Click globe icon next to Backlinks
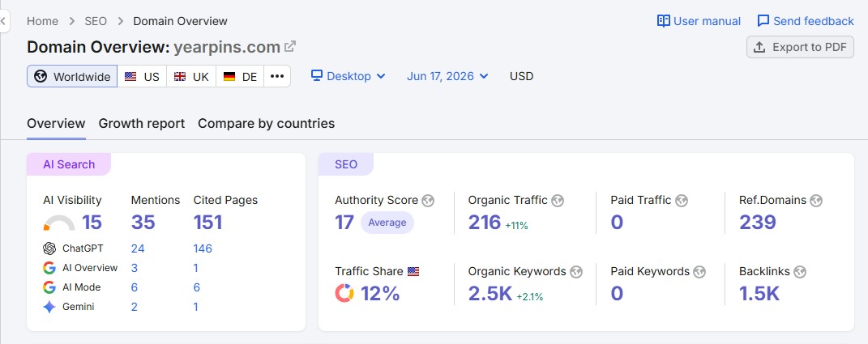 point(799,271)
